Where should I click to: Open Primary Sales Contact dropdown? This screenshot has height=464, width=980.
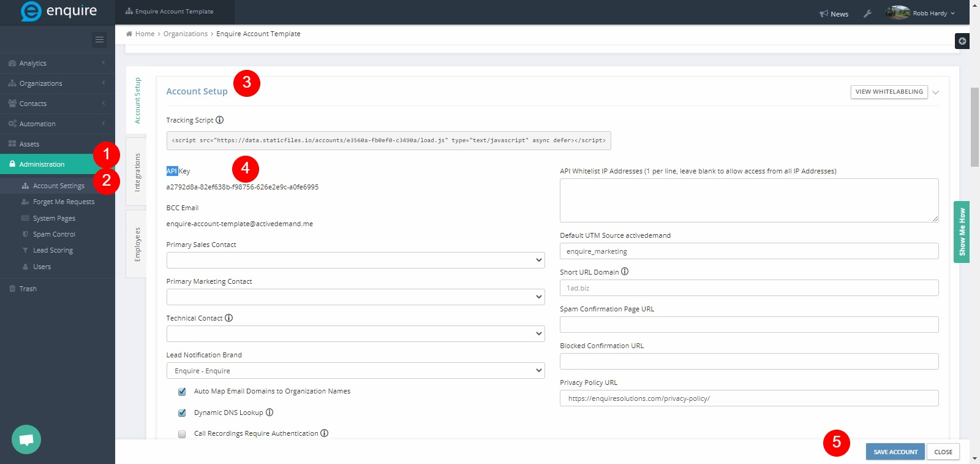(356, 260)
